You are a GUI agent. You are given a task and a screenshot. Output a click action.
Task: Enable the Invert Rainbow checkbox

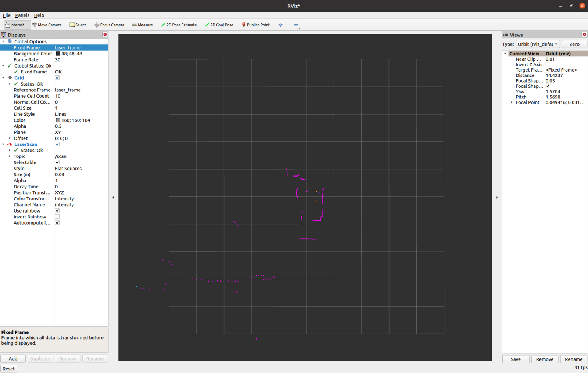tap(57, 217)
